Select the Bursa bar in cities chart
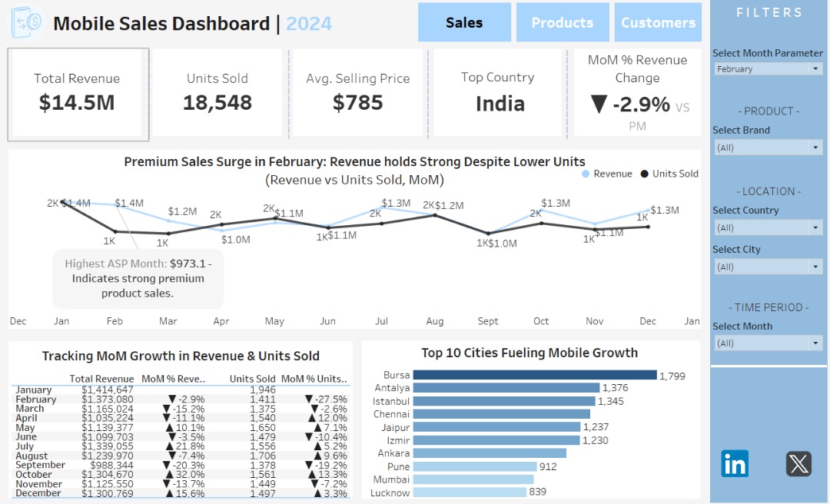This screenshot has width=830, height=504. 535,375
